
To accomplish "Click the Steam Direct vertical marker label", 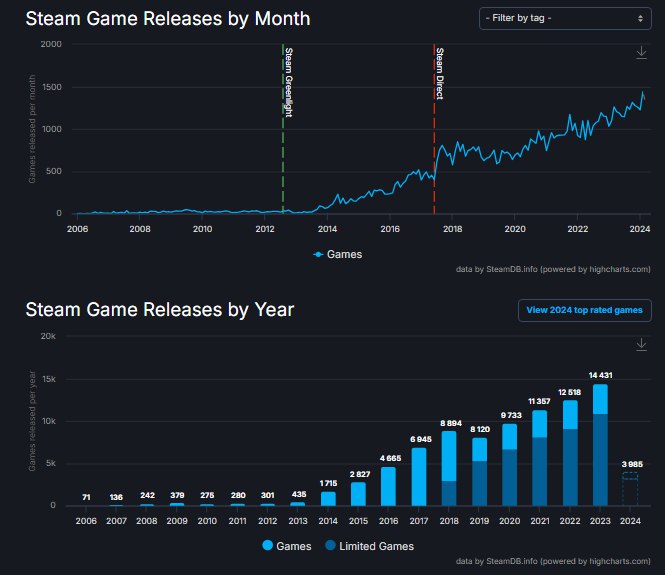I will pyautogui.click(x=440, y=73).
